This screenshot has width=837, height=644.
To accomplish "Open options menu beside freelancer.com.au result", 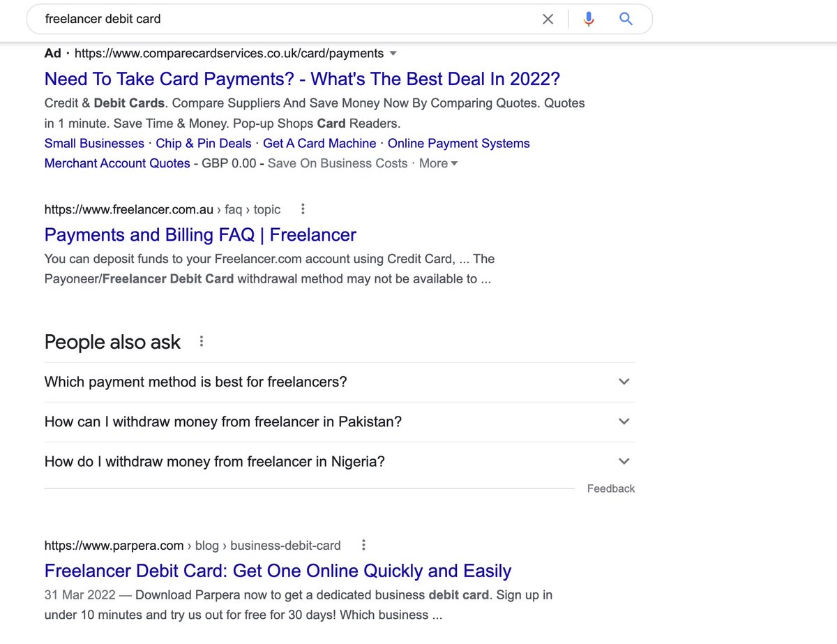I will [303, 209].
